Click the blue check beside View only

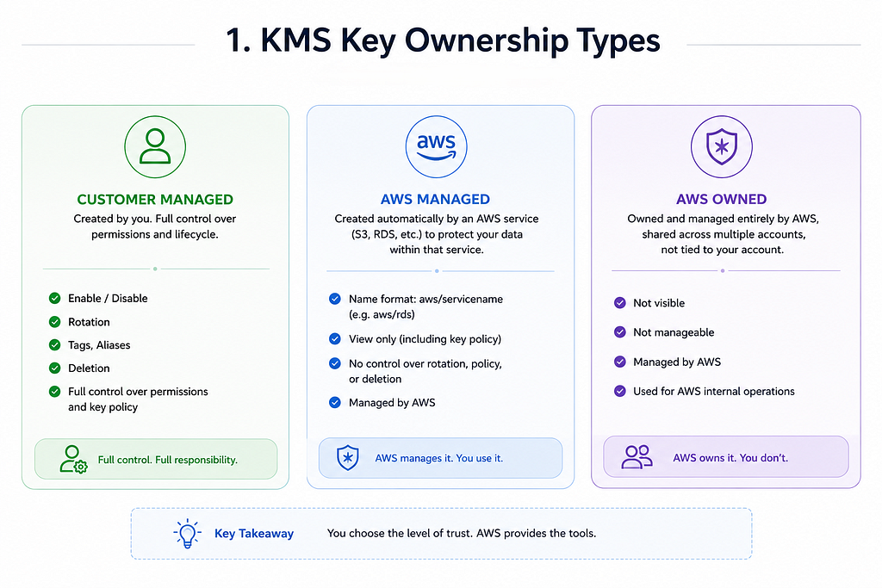pyautogui.click(x=335, y=339)
